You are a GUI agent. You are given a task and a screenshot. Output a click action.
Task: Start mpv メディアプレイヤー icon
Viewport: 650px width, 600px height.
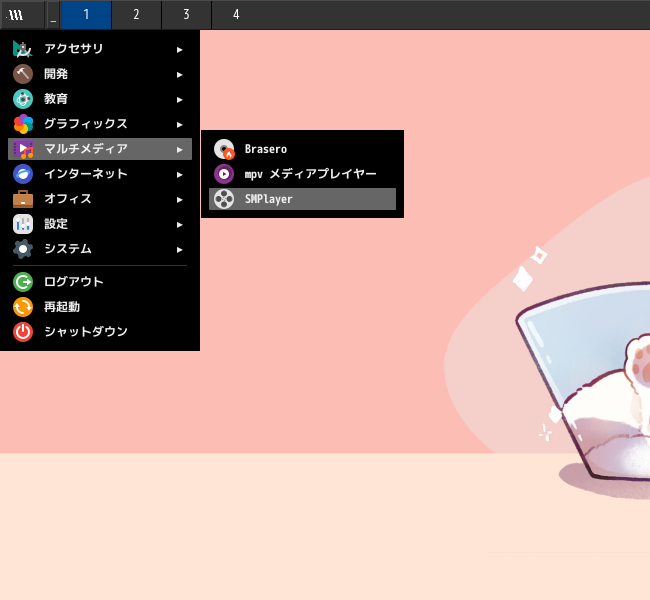pos(224,174)
